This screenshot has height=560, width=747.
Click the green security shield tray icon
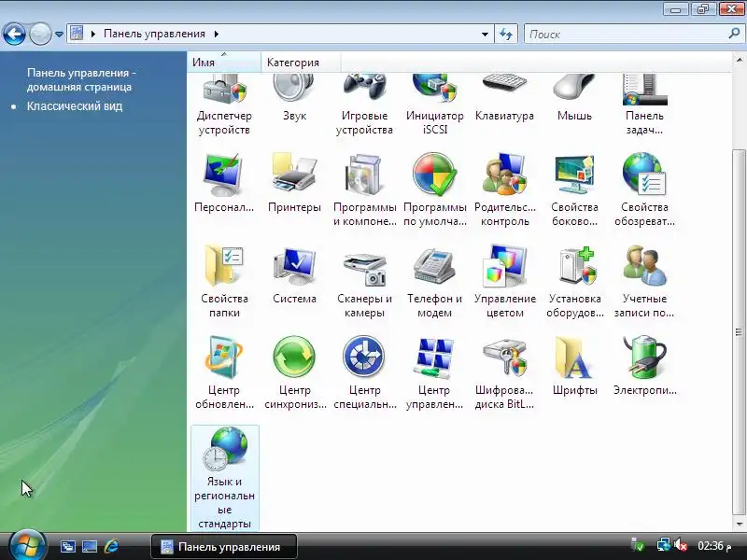click(638, 545)
